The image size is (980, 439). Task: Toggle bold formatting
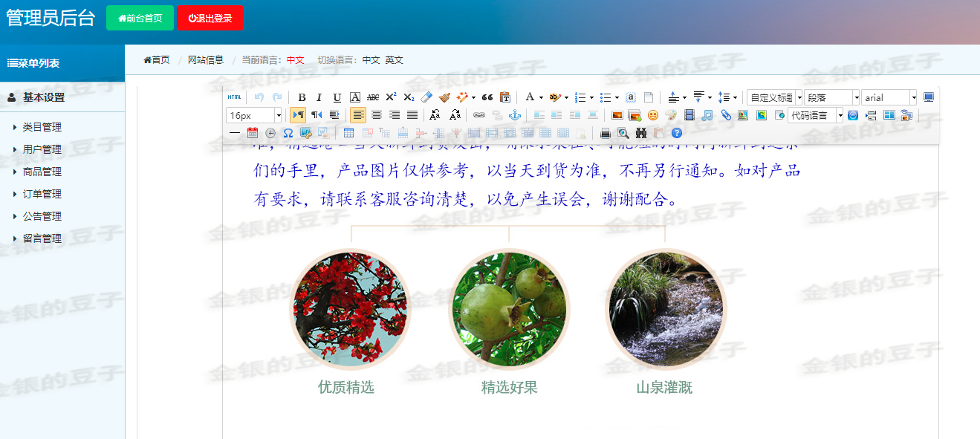click(x=302, y=97)
